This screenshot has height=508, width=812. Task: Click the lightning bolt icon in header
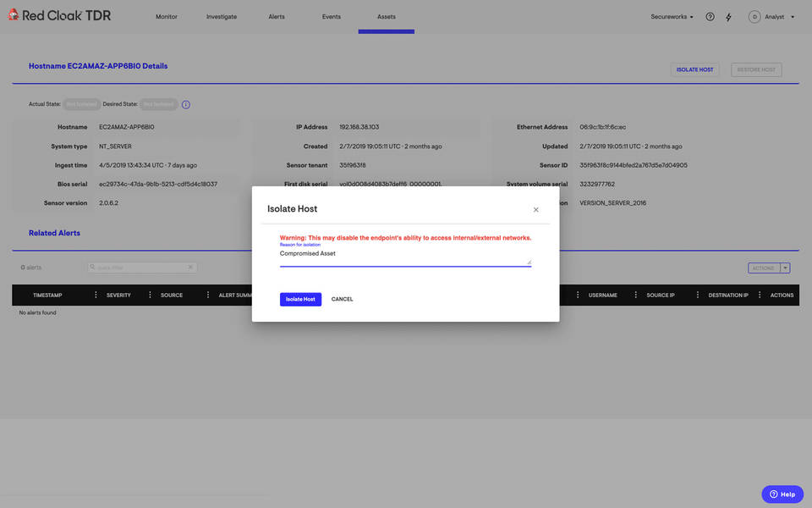click(728, 17)
